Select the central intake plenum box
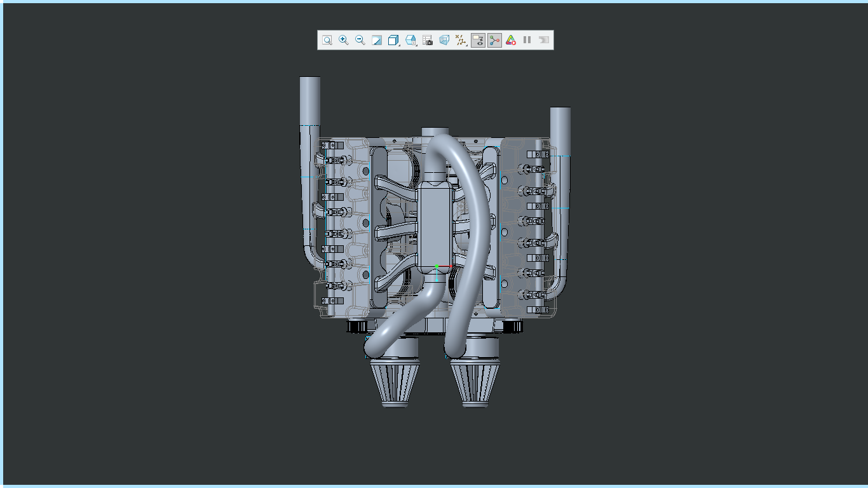The width and height of the screenshot is (868, 488). [437, 227]
